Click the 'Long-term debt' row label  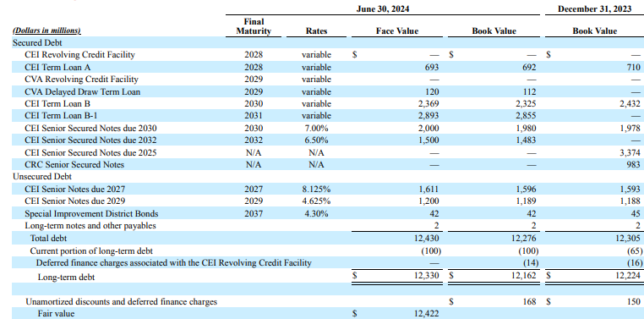click(x=66, y=277)
